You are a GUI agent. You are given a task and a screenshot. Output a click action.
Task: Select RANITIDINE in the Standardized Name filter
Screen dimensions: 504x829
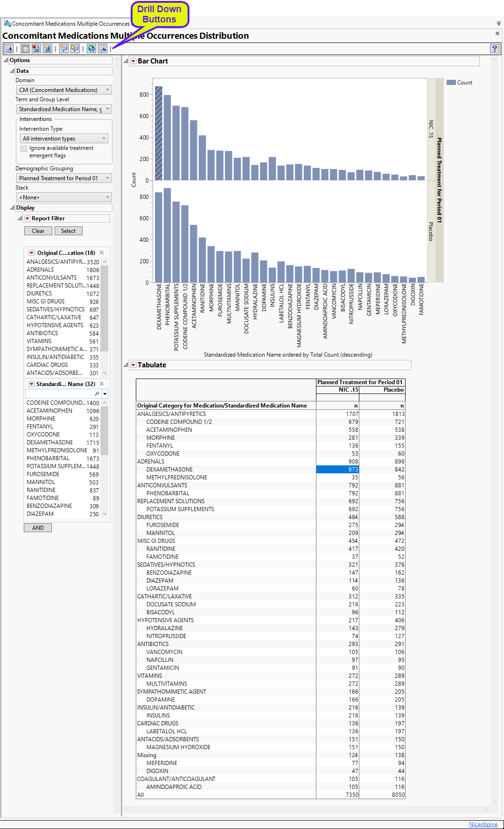pyautogui.click(x=63, y=490)
